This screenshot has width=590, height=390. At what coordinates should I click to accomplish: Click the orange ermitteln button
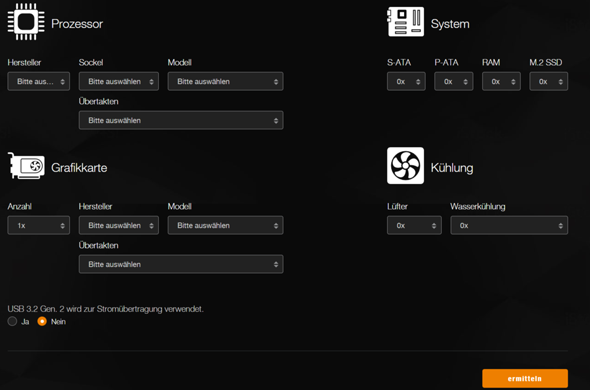tap(525, 378)
